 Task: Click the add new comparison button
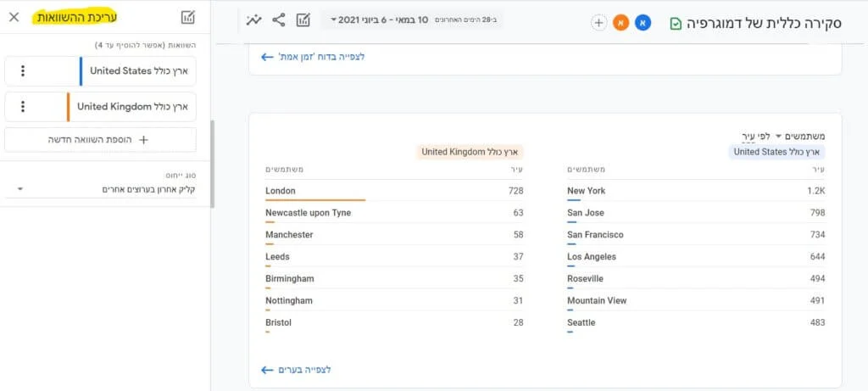click(x=100, y=139)
